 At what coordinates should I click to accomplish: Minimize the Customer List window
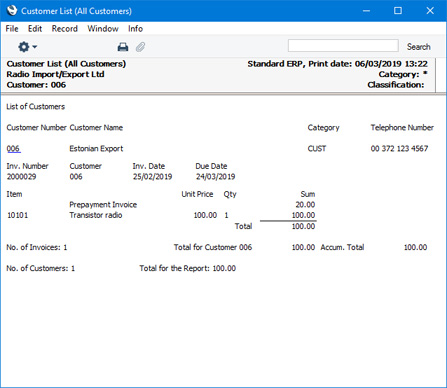coord(366,11)
